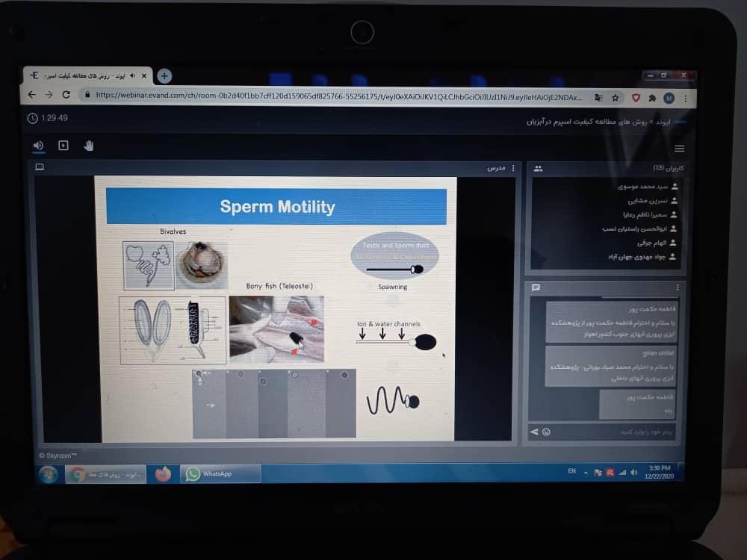Viewport: 747px width, 560px height.
Task: Open presenter panel three-dot options
Action: 513,168
